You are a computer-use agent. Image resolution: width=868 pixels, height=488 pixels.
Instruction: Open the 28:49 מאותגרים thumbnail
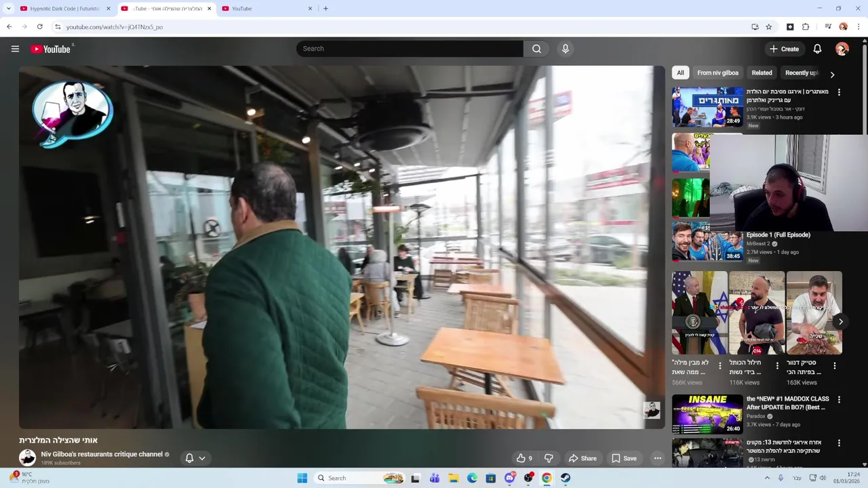point(708,107)
